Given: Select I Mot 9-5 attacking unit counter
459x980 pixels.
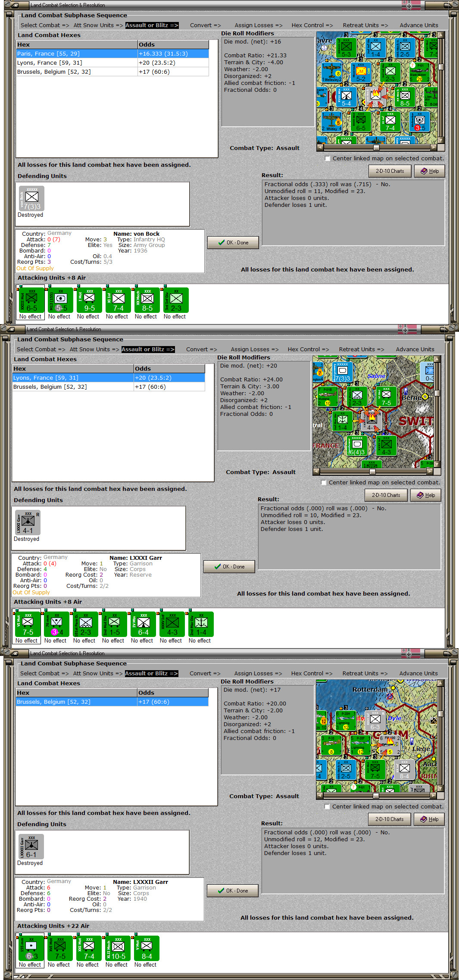Looking at the screenshot, I should tap(89, 300).
